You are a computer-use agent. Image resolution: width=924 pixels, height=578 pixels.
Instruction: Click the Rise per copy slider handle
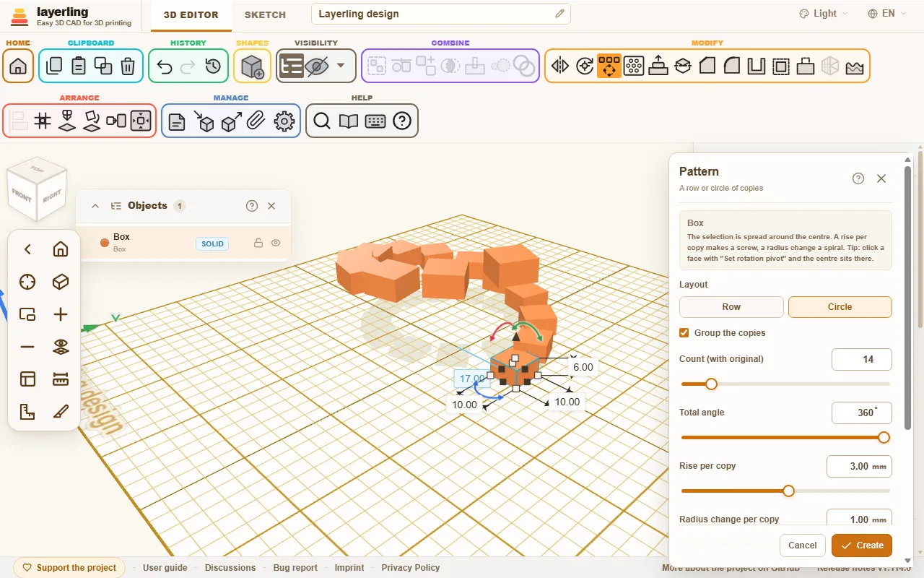[788, 491]
